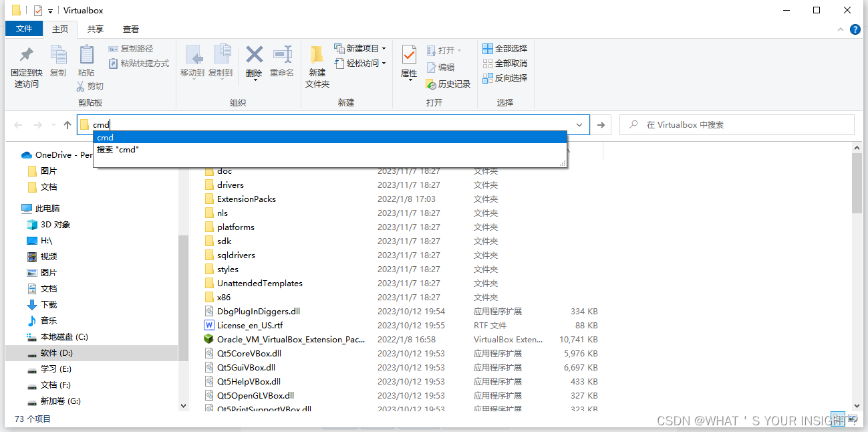Switch to the 主页 (Home) ribbon tab
This screenshot has width=868, height=432.
(60, 29)
